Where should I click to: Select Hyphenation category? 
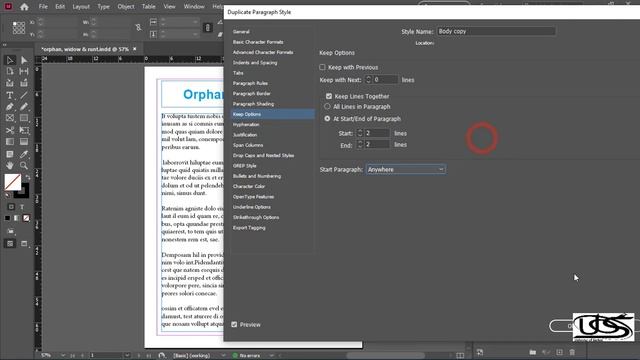pyautogui.click(x=246, y=124)
